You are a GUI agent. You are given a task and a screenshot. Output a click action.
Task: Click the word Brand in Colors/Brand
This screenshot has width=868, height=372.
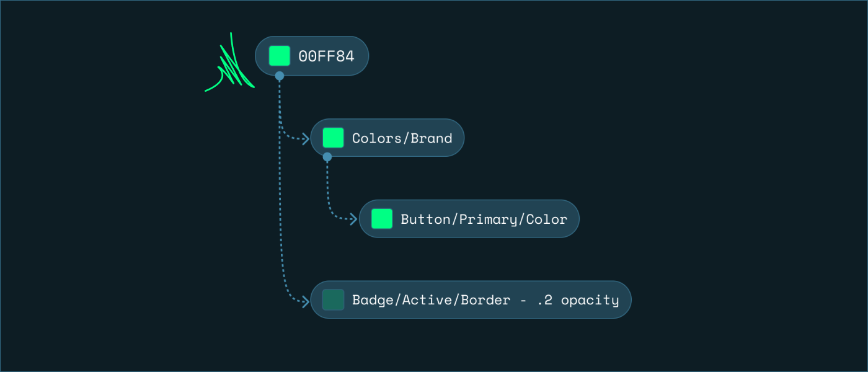click(432, 138)
